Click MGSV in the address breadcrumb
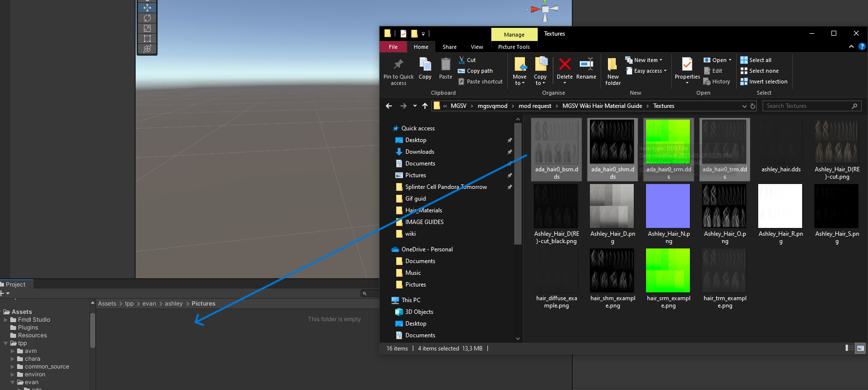The image size is (868, 390). click(458, 106)
